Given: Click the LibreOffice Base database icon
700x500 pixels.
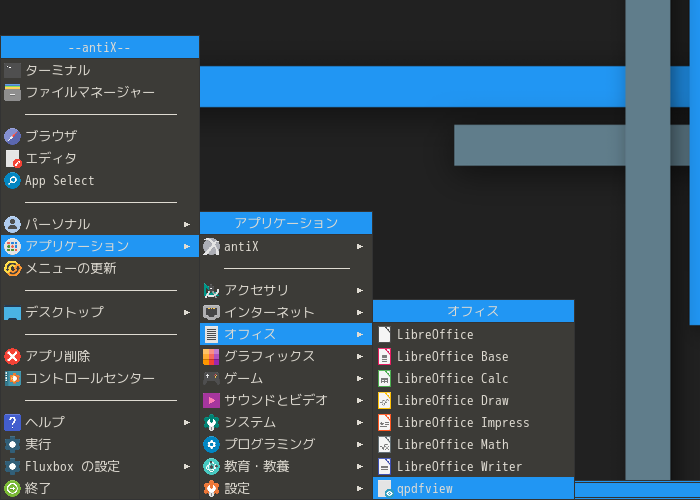Looking at the screenshot, I should click(384, 356).
